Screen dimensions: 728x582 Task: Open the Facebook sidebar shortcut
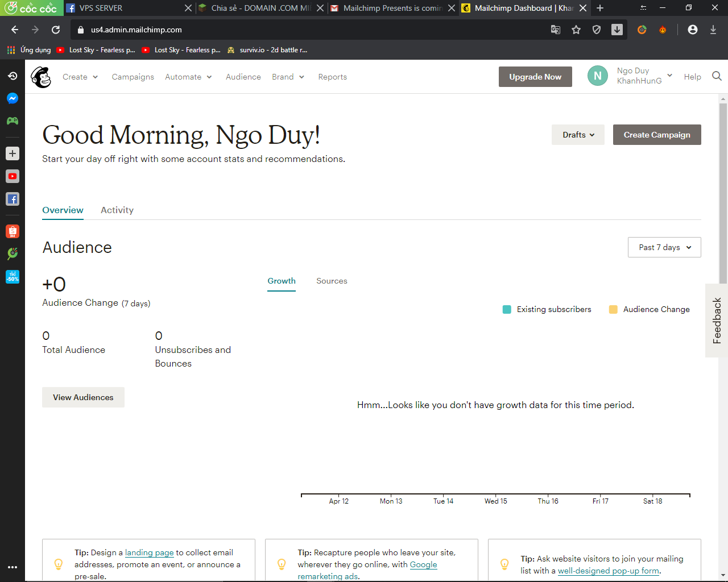(13, 199)
